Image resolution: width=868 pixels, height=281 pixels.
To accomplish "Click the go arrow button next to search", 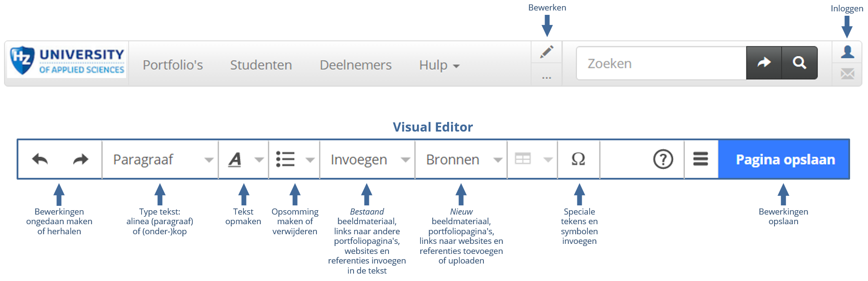I will pos(764,63).
